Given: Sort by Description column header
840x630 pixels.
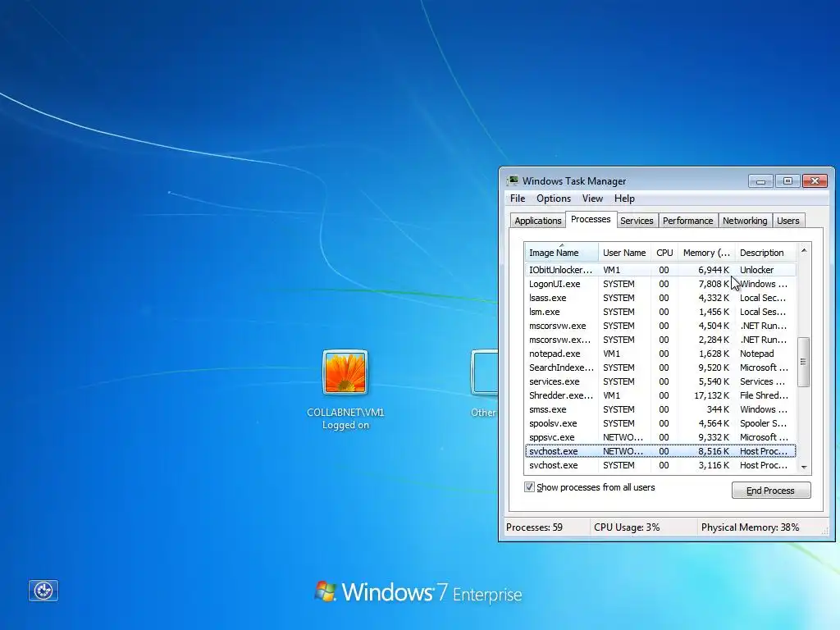Looking at the screenshot, I should pos(766,253).
